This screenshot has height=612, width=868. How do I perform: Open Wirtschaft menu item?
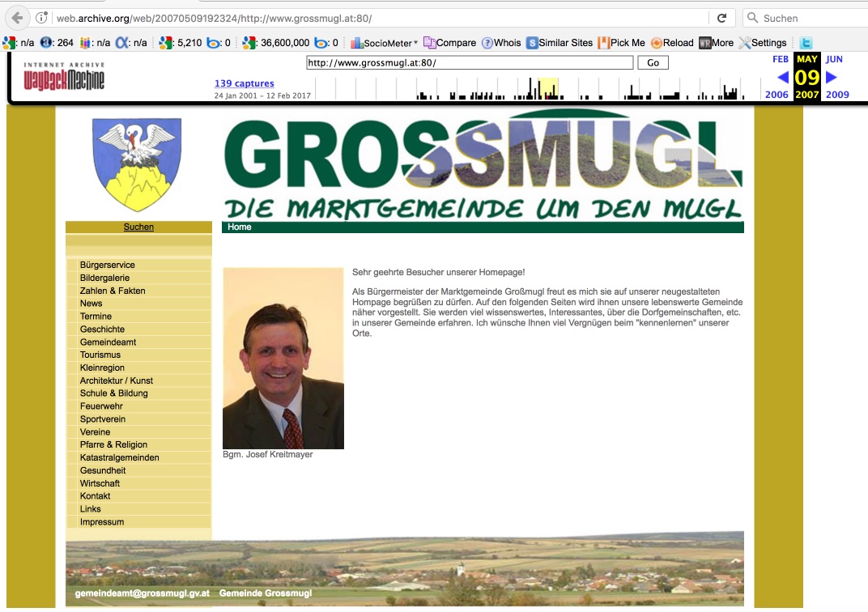tap(100, 483)
